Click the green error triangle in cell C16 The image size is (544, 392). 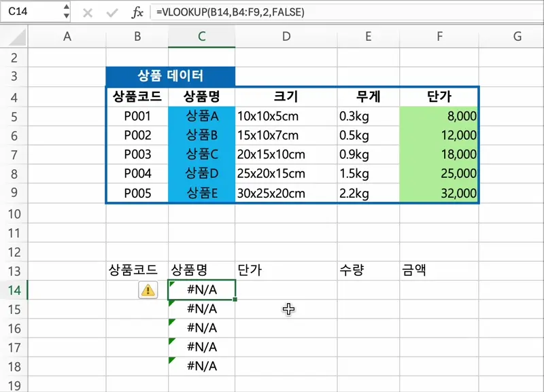tap(171, 323)
